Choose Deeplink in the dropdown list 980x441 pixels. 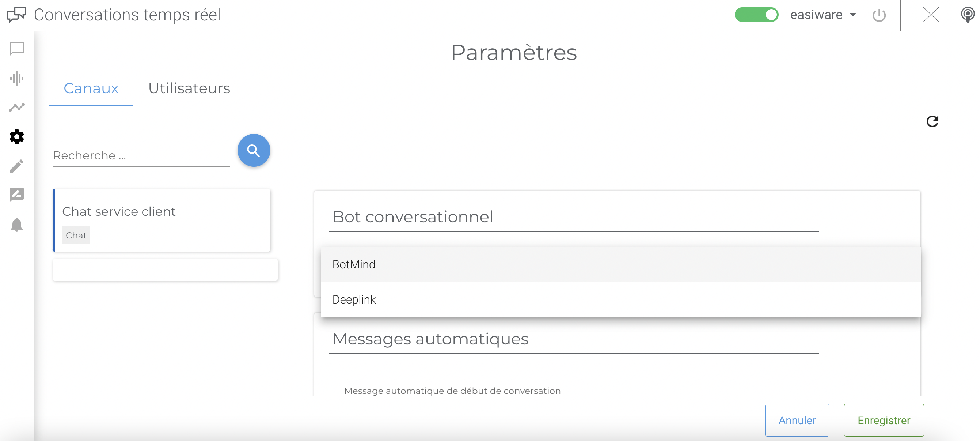[x=354, y=299]
